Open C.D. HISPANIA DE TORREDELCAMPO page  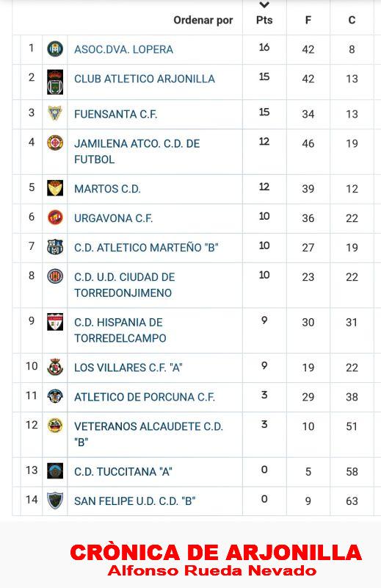[120, 330]
